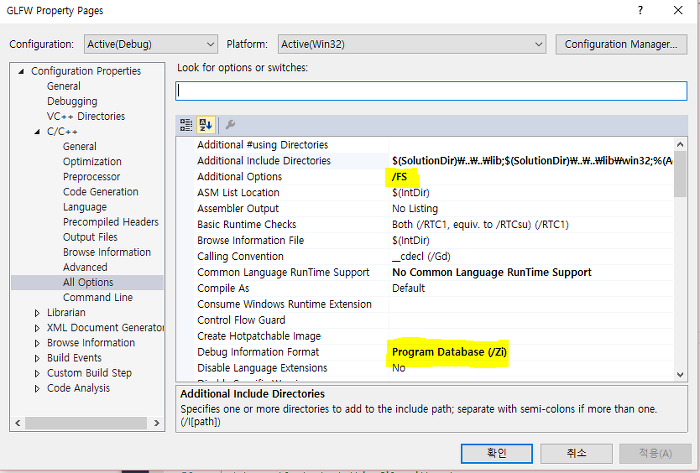
Task: Select Precompiled Headers under C/C++
Action: pyautogui.click(x=111, y=222)
